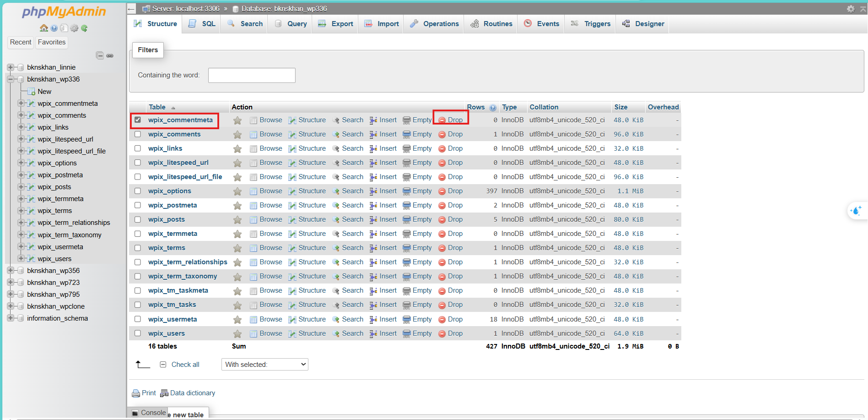Expand the information_schema database

coord(10,318)
